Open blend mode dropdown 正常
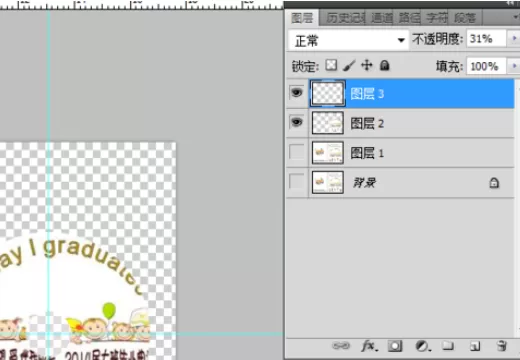Image resolution: width=520 pixels, height=360 pixels. (x=349, y=40)
